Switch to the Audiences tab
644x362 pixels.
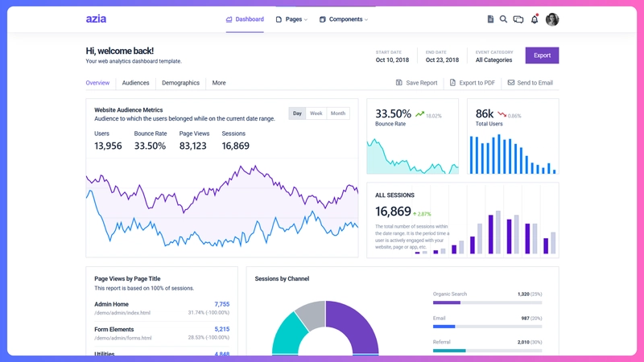coord(135,83)
